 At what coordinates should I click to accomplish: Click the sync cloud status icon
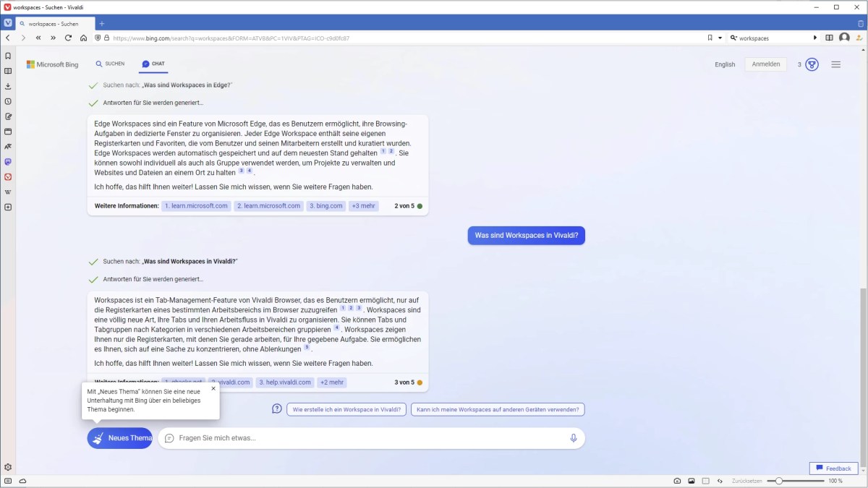click(23, 481)
